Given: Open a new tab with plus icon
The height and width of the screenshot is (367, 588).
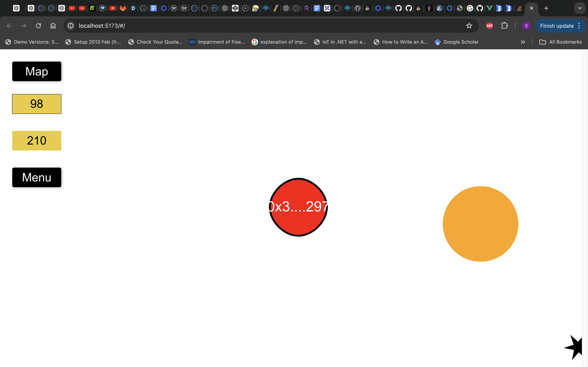Looking at the screenshot, I should [x=546, y=8].
